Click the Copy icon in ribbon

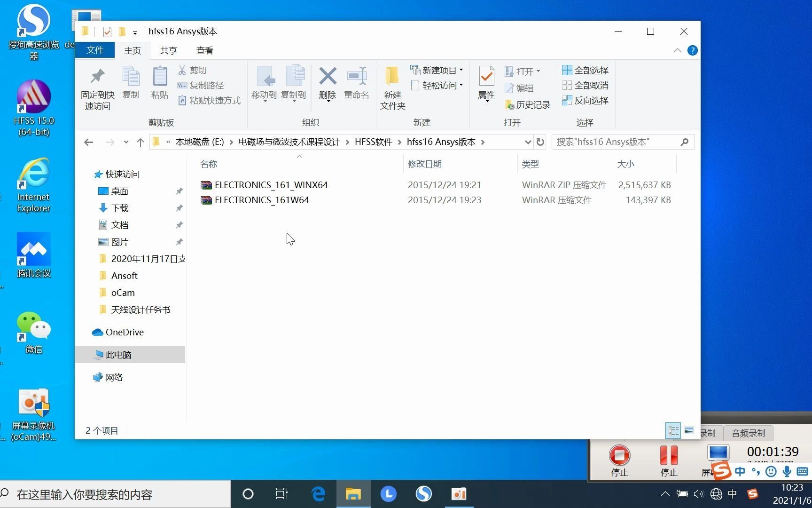pyautogui.click(x=131, y=77)
